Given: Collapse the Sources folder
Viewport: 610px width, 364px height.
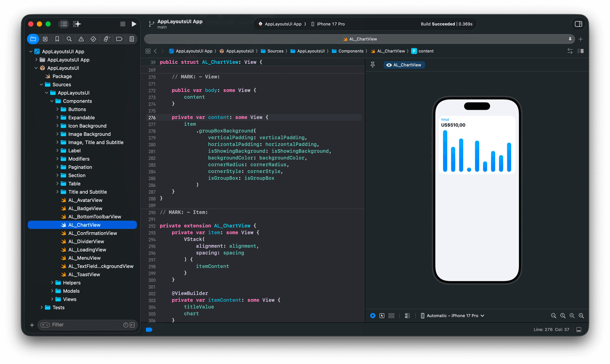Looking at the screenshot, I should pyautogui.click(x=41, y=85).
